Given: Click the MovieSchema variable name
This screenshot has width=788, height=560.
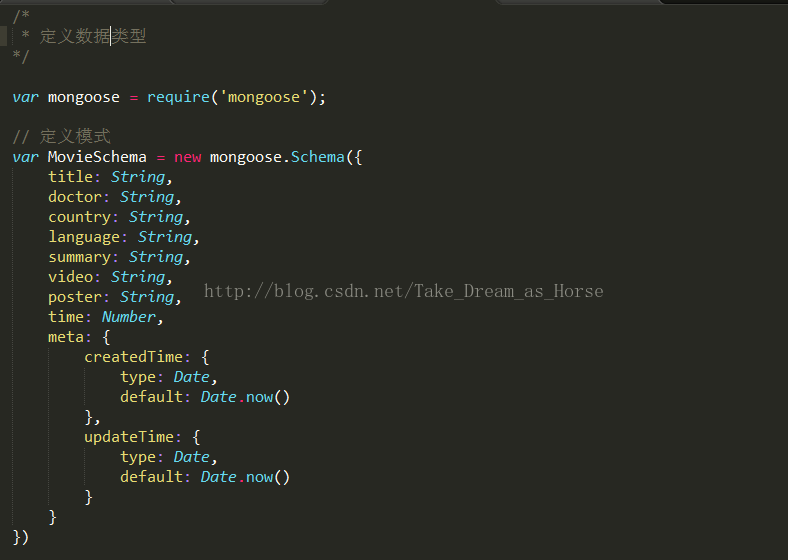Looking at the screenshot, I should pos(97,157).
